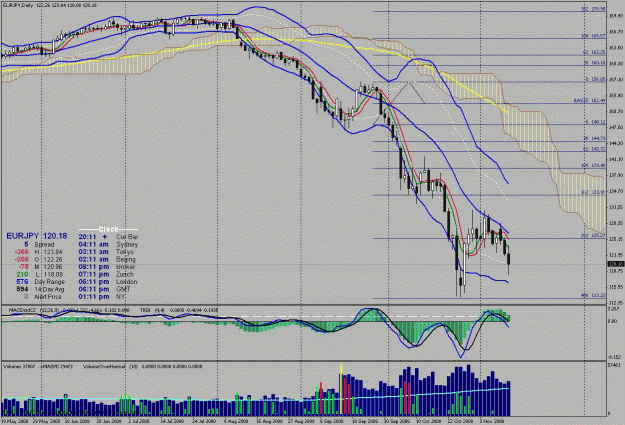
Task: Click the M: 120.96 mid price readout
Action: (40, 267)
